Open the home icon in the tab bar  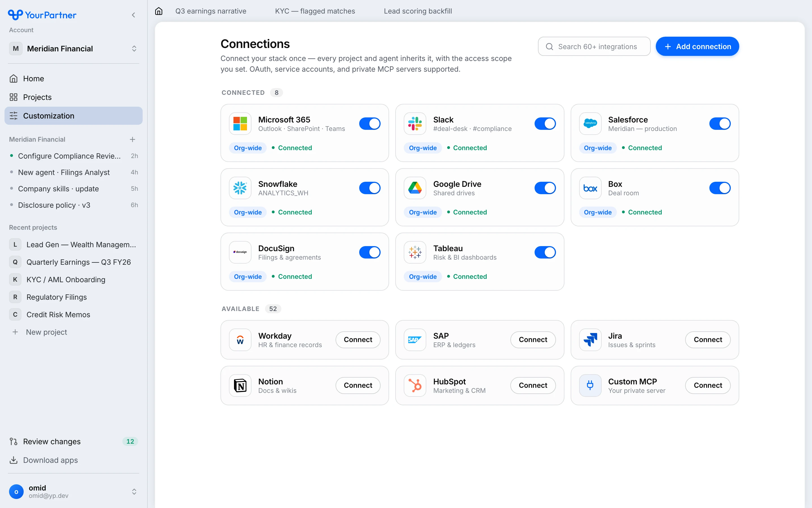pos(159,11)
